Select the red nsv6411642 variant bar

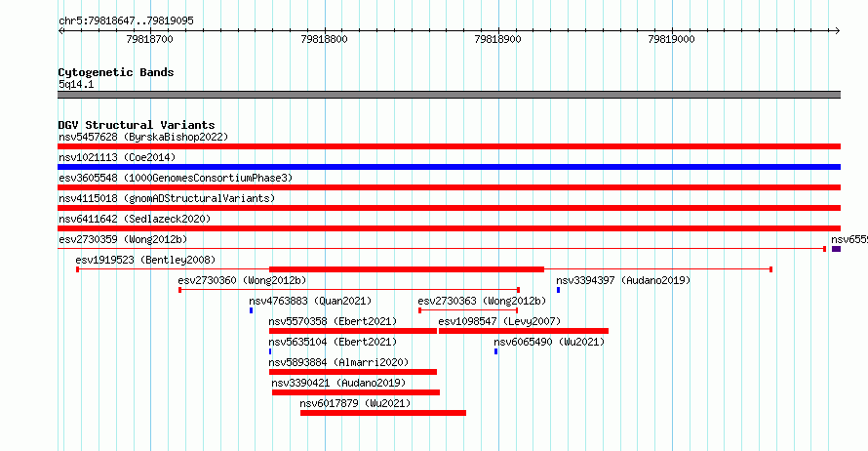(449, 228)
